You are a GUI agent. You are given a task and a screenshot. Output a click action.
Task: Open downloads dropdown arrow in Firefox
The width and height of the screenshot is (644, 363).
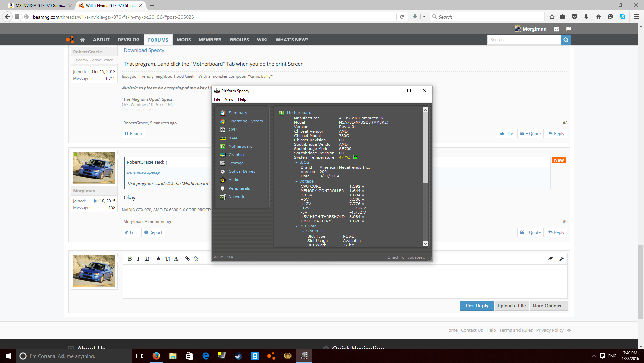coord(424,17)
